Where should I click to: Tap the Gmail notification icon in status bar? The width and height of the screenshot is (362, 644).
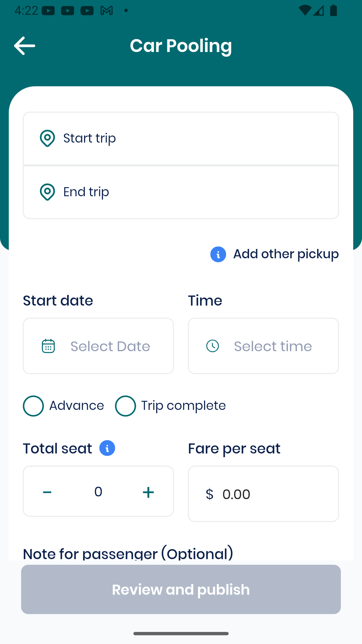coord(107,11)
